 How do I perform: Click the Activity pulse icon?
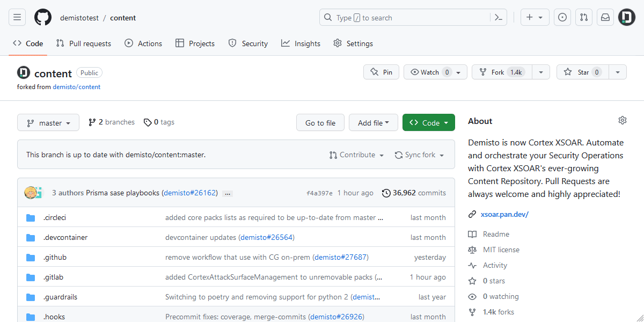pyautogui.click(x=472, y=265)
